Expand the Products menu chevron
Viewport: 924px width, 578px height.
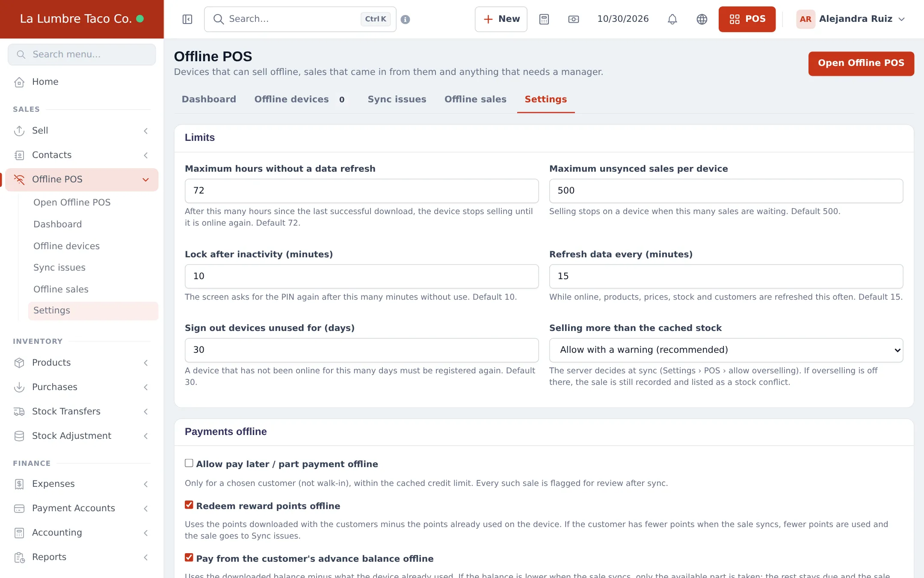[x=146, y=363]
